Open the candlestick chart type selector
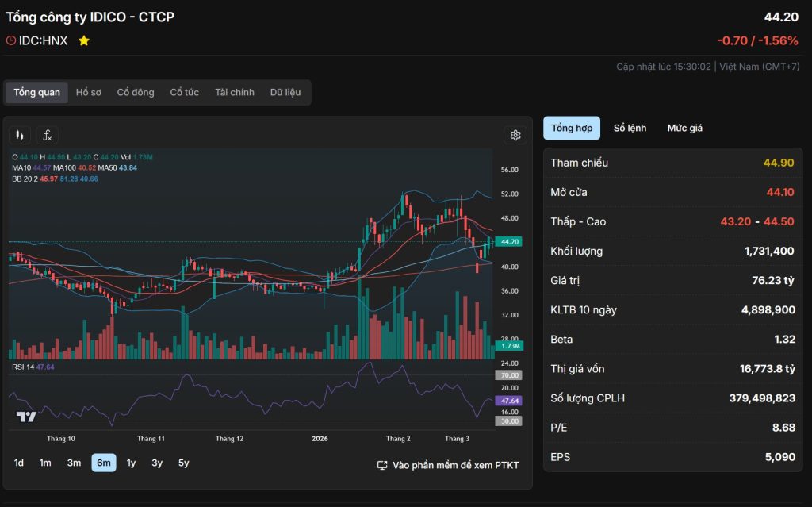The image size is (812, 507). coord(21,136)
